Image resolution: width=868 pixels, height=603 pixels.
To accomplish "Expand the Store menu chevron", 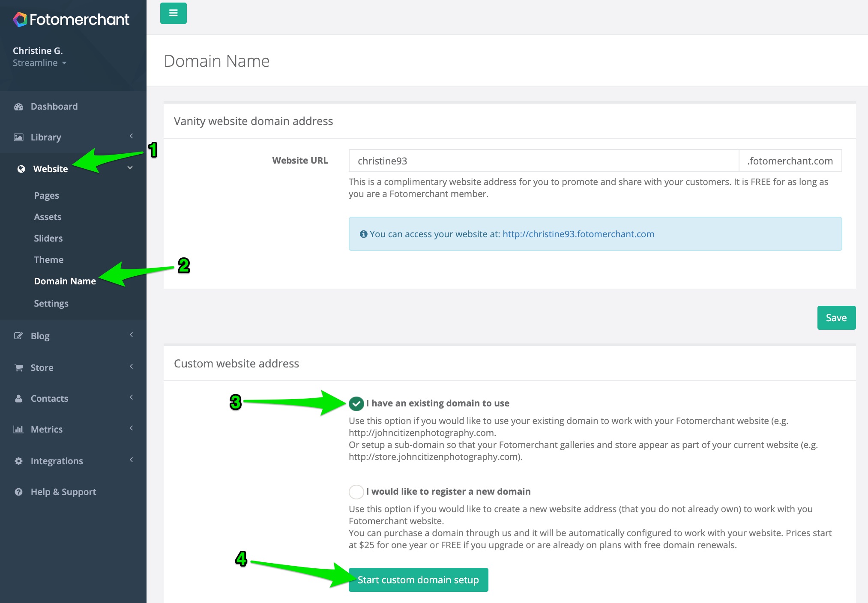I will click(131, 367).
